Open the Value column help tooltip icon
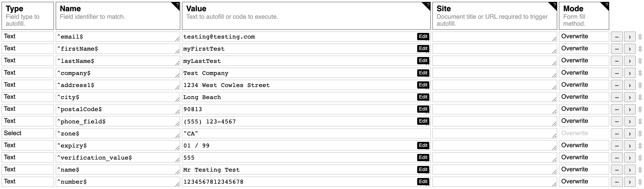Viewport: 644px width, 189px height. (x=428, y=5)
